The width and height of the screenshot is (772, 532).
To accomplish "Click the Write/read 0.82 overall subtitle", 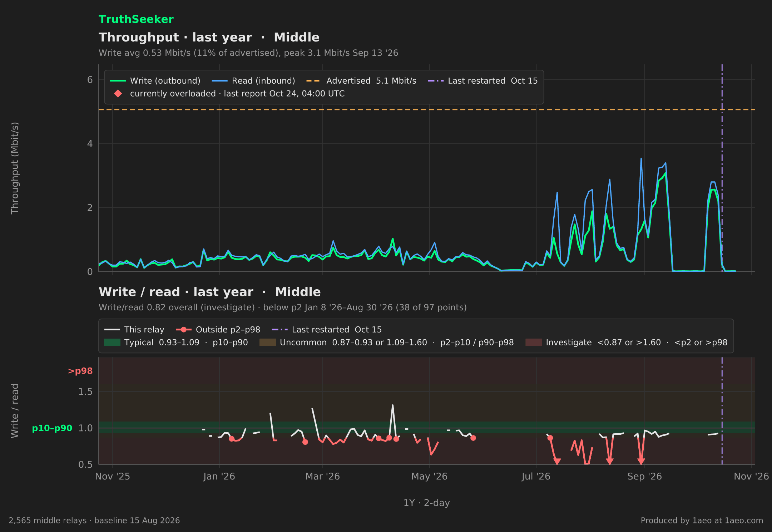I will (283, 307).
